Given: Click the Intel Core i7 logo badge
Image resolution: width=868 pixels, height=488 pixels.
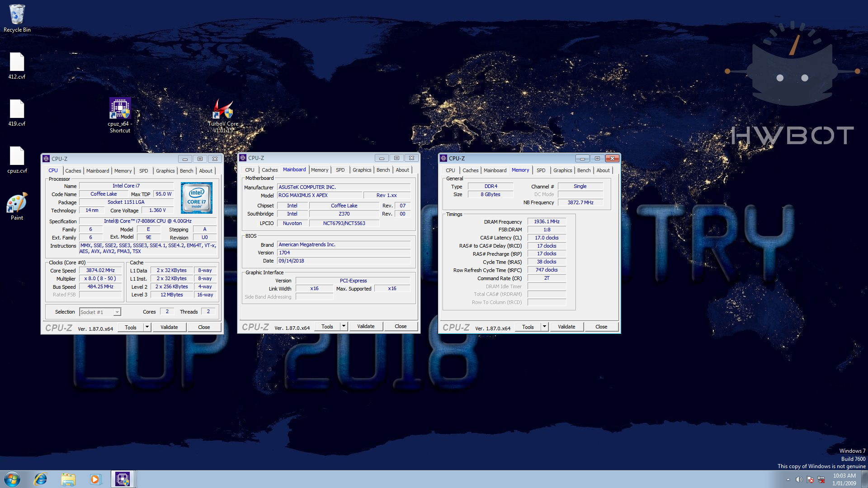Looking at the screenshot, I should (x=197, y=198).
